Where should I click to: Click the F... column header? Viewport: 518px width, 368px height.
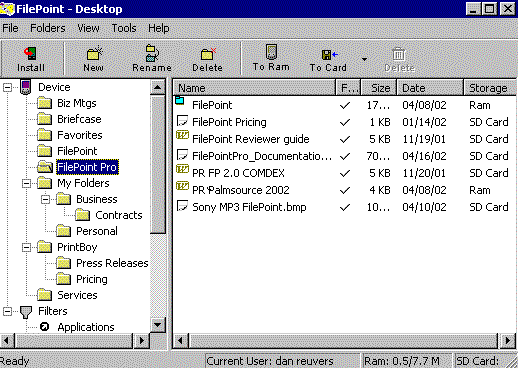pos(348,88)
